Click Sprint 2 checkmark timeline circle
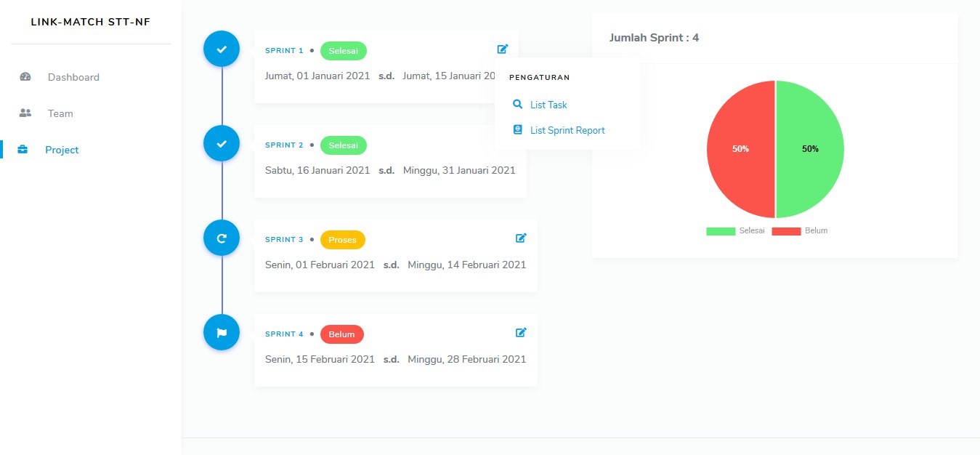 coord(222,143)
